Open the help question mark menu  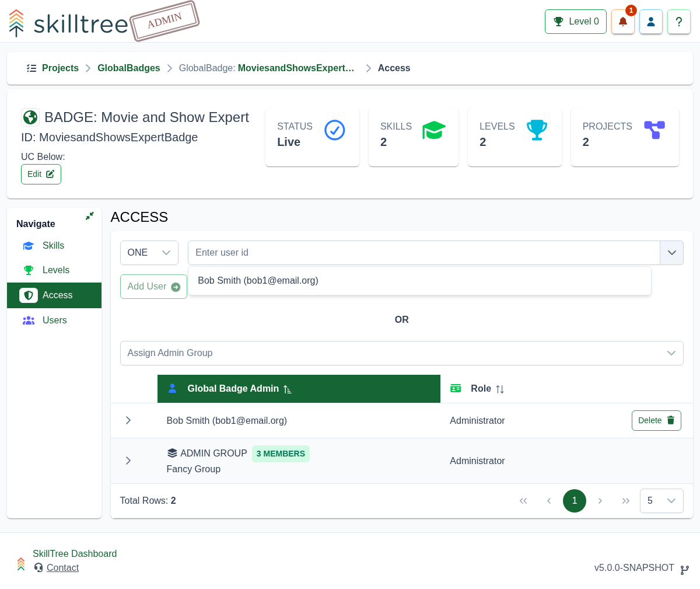[x=679, y=22]
